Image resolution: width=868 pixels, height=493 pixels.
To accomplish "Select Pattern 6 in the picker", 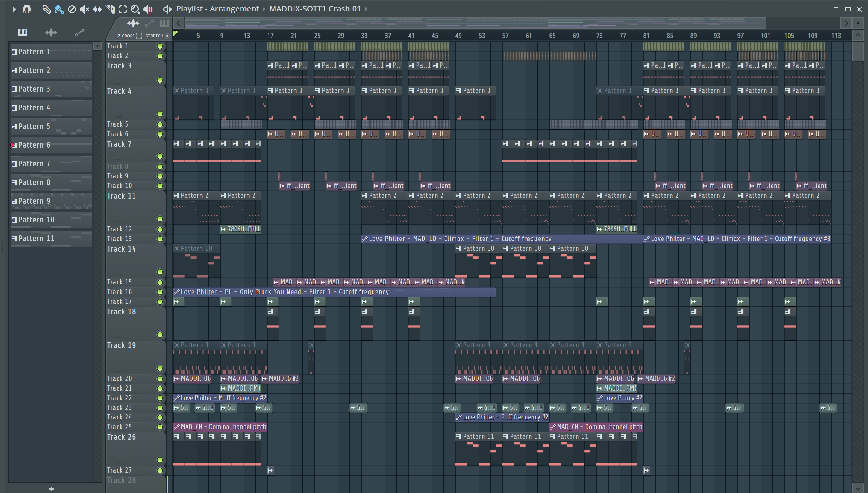I will 51,145.
